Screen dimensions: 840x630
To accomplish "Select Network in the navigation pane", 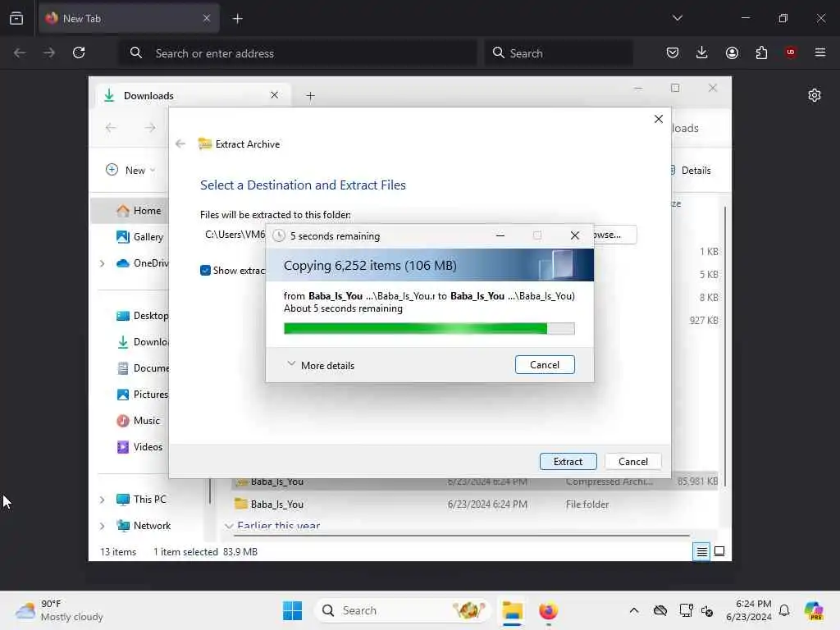I will (144, 526).
